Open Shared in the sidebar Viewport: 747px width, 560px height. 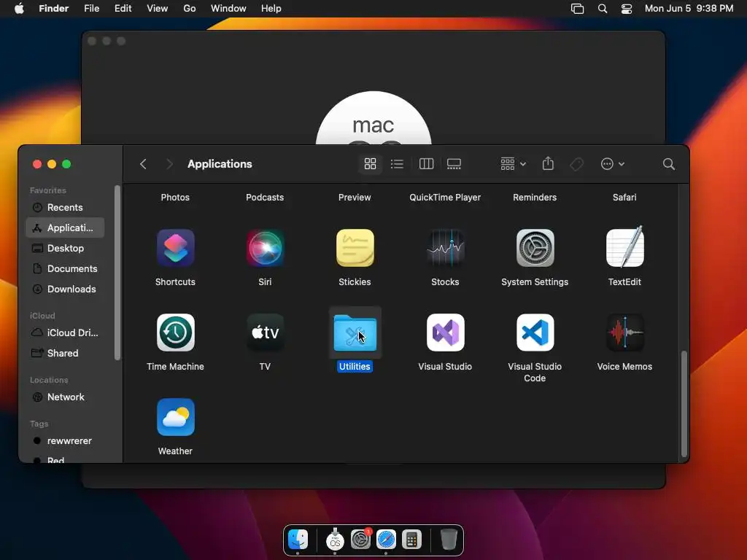(65, 354)
